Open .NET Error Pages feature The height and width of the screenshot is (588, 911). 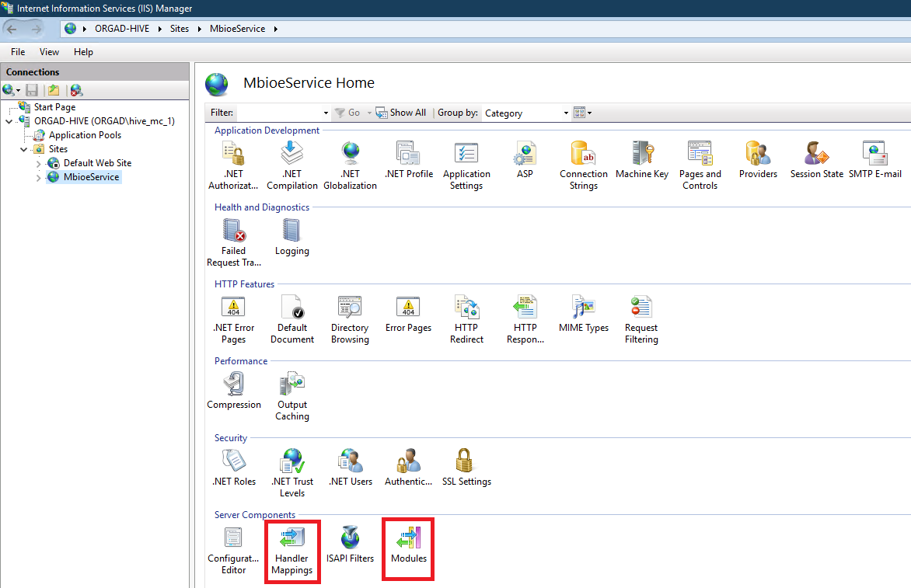pos(233,319)
